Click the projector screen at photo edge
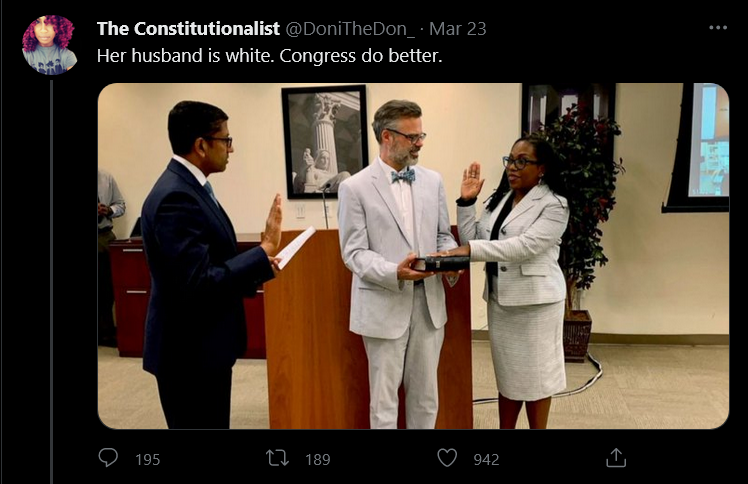 point(699,147)
